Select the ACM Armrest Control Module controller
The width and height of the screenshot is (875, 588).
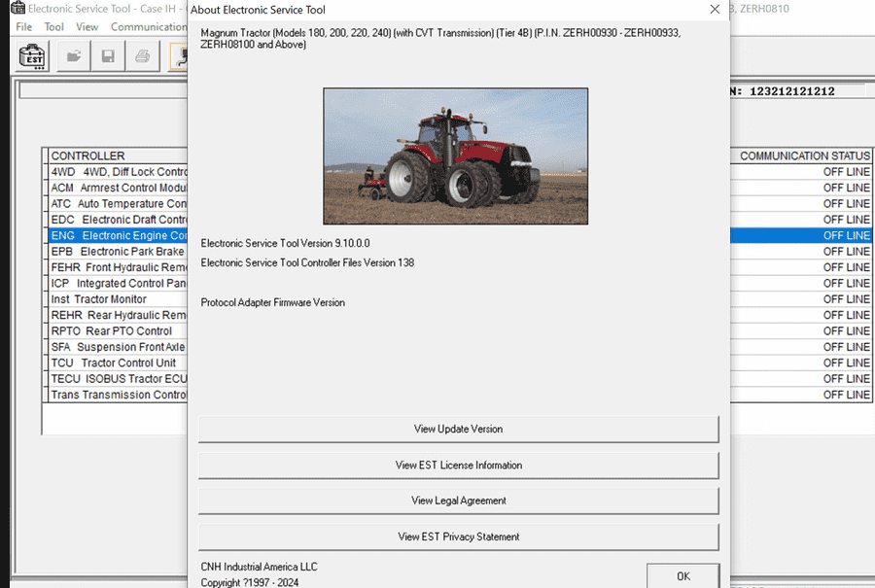(x=117, y=188)
